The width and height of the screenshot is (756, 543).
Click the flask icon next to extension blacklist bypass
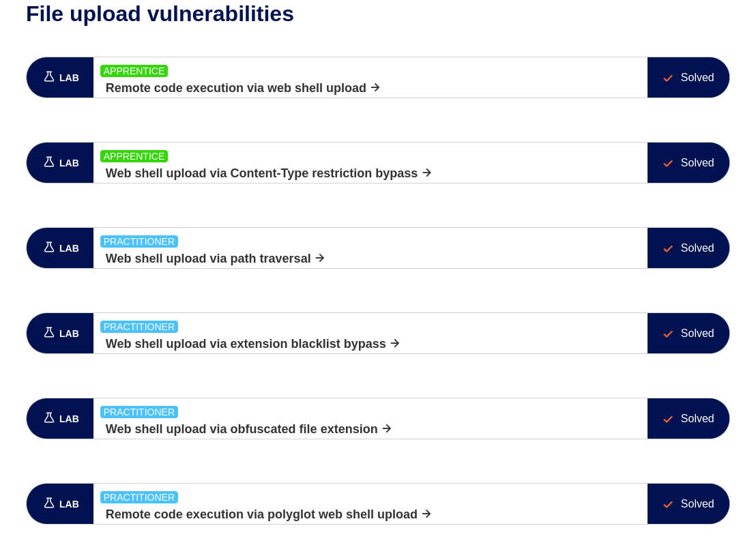point(48,333)
